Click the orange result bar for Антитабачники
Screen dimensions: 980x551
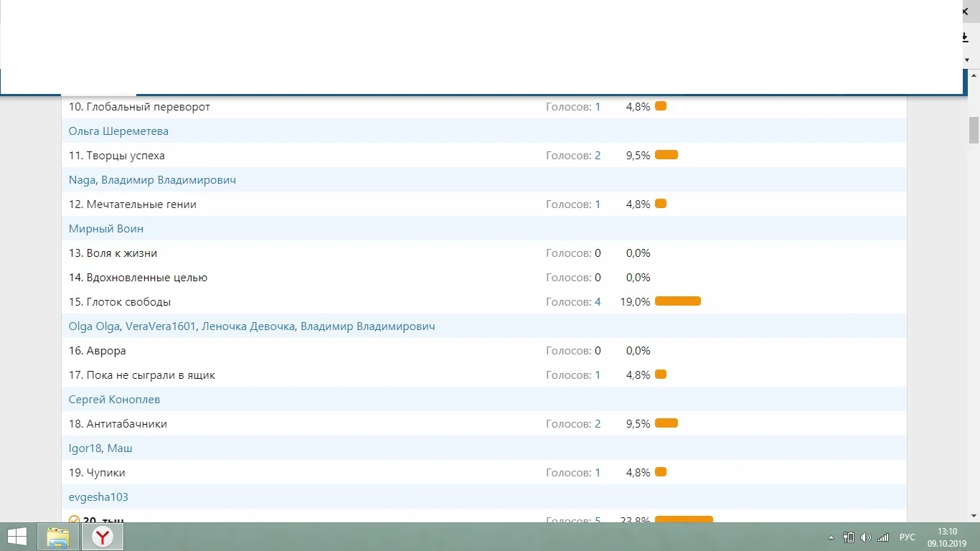[x=666, y=423]
